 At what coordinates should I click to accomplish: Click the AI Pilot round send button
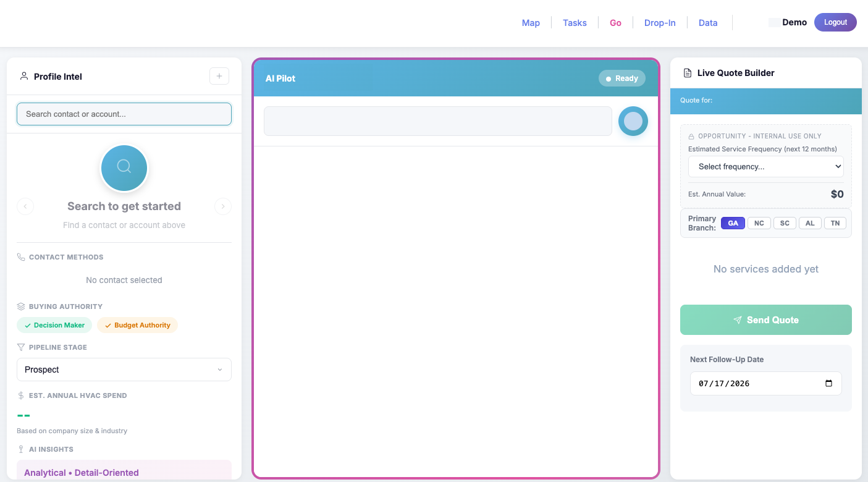coord(633,121)
